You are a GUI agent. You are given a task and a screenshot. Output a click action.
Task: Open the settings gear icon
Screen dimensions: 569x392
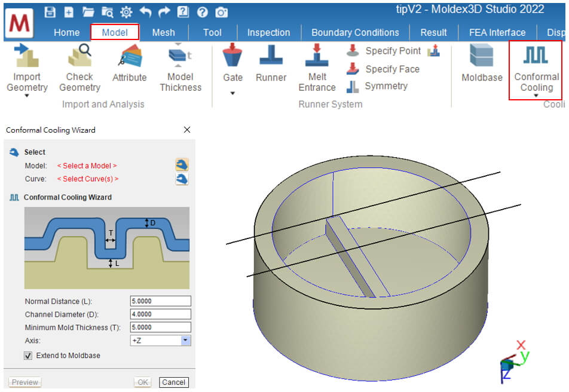126,13
